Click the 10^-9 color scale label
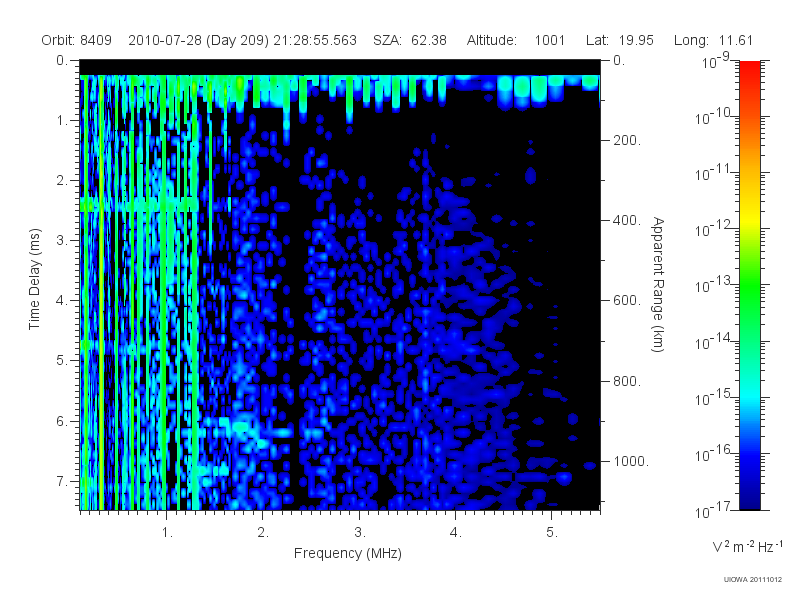Image resolution: width=800 pixels, height=600 pixels. coord(716,61)
